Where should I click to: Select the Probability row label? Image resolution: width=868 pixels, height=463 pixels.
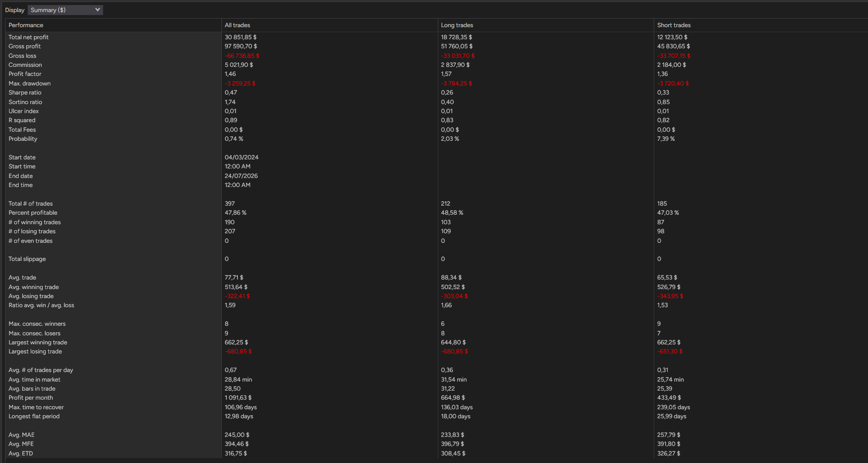(x=23, y=139)
